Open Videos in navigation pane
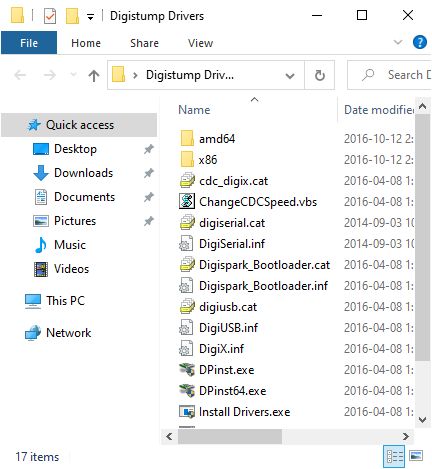This screenshot has height=469, width=432. [71, 269]
